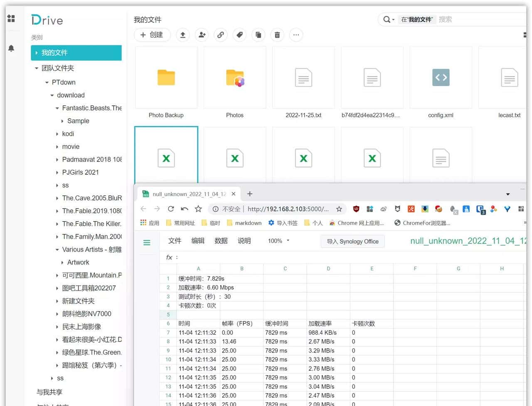Toggle the spreadsheet hamburger side menu
The width and height of the screenshot is (532, 406).
click(147, 242)
